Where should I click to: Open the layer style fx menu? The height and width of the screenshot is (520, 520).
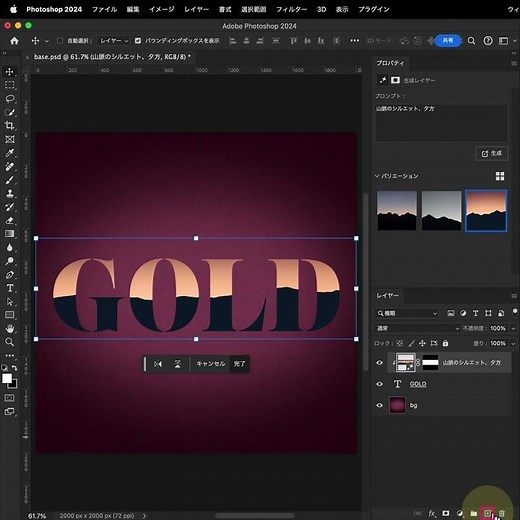(x=432, y=513)
